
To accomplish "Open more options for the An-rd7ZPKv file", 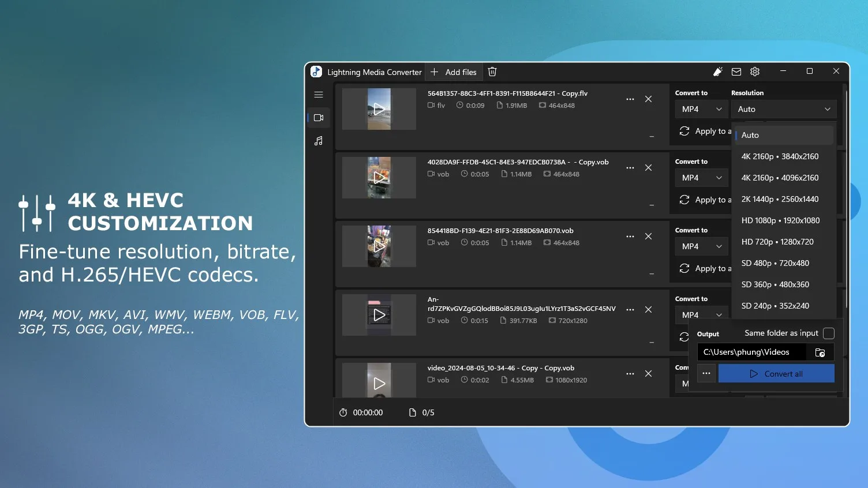I will 630,310.
